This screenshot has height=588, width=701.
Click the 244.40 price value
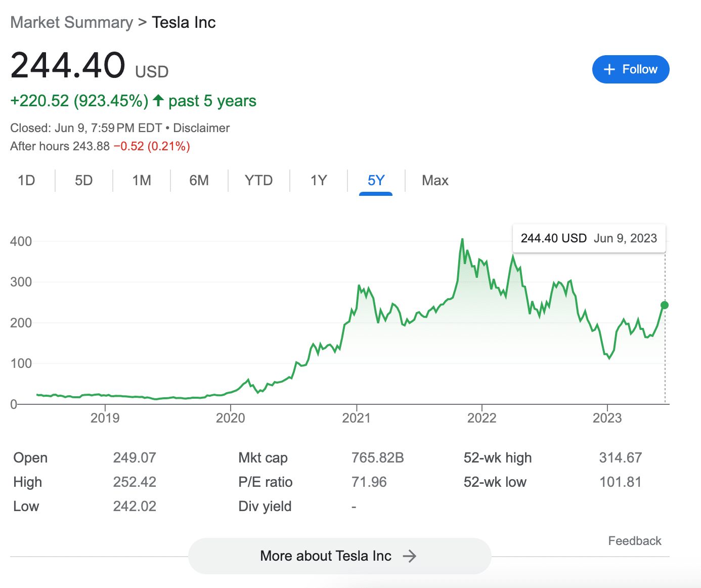point(68,66)
